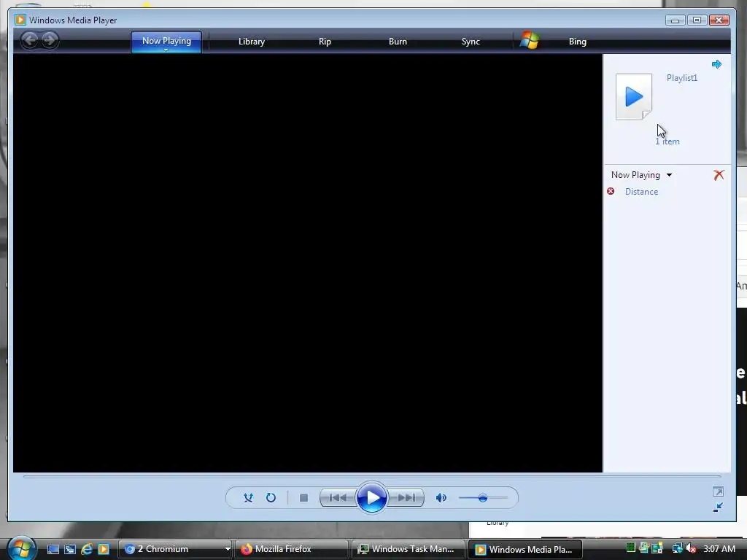747x560 pixels.
Task: Adjust the volume slider
Action: tap(483, 497)
